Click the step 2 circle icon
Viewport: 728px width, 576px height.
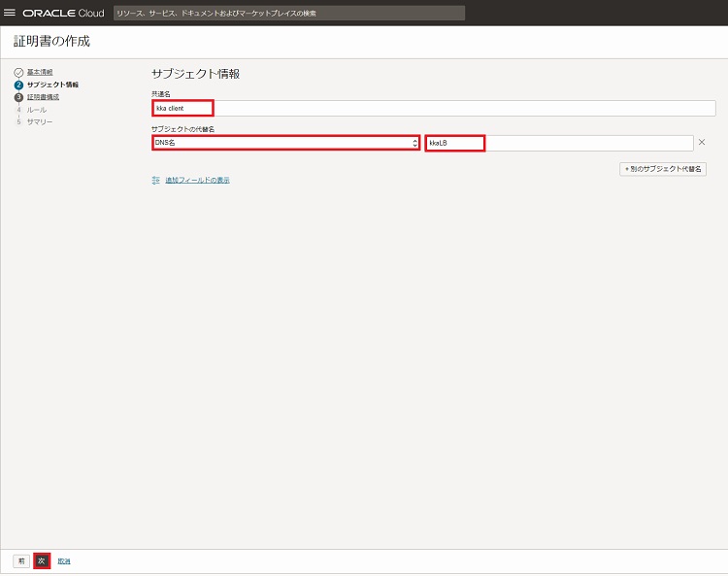(x=18, y=85)
